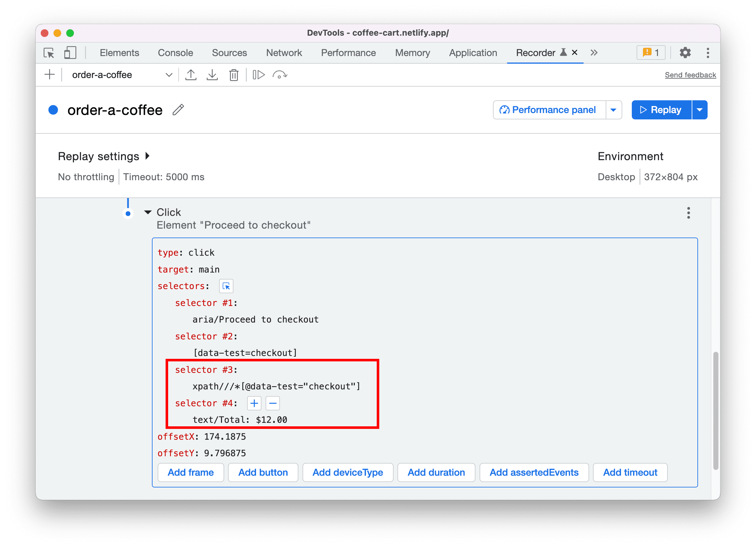This screenshot has width=756, height=547.
Task: Open Performance panel dropdown arrow
Action: tap(613, 109)
